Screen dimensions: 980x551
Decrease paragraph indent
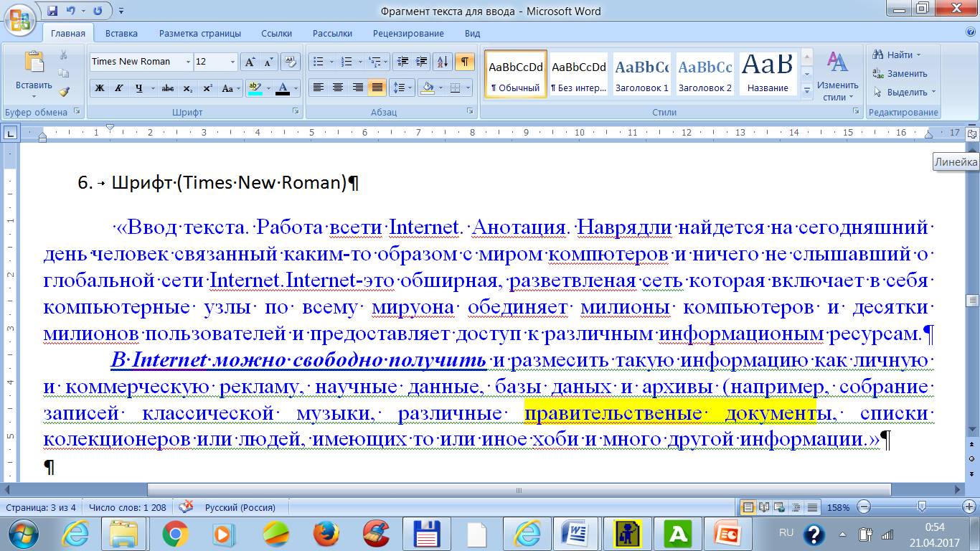[402, 62]
